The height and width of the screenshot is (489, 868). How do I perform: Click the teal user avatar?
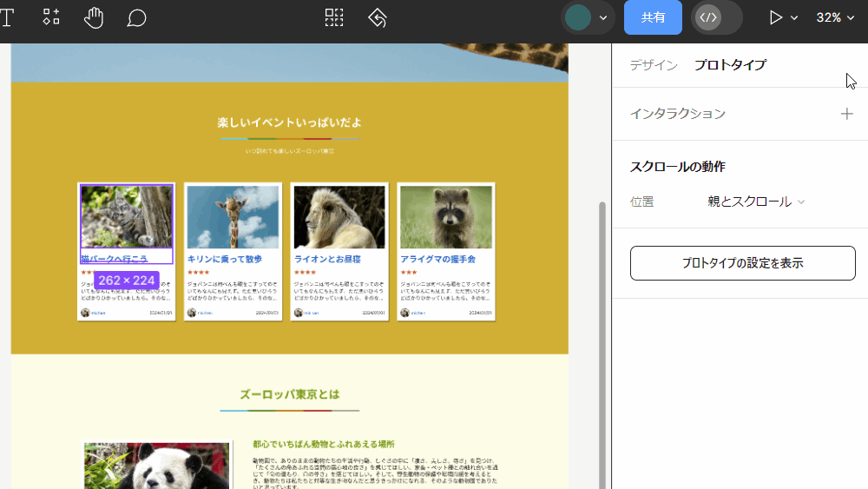578,17
